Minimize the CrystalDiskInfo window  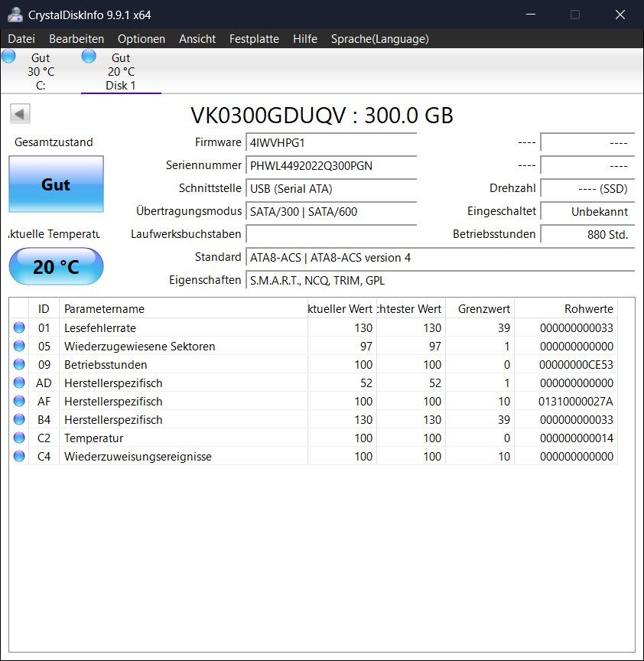pyautogui.click(x=531, y=15)
